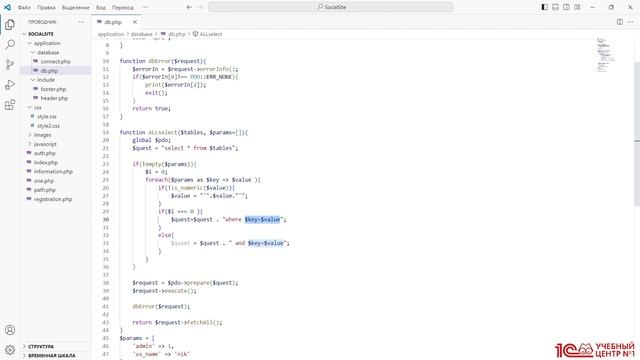Click the dbError function name on line 10
The height and width of the screenshot is (360, 640).
click(x=160, y=61)
